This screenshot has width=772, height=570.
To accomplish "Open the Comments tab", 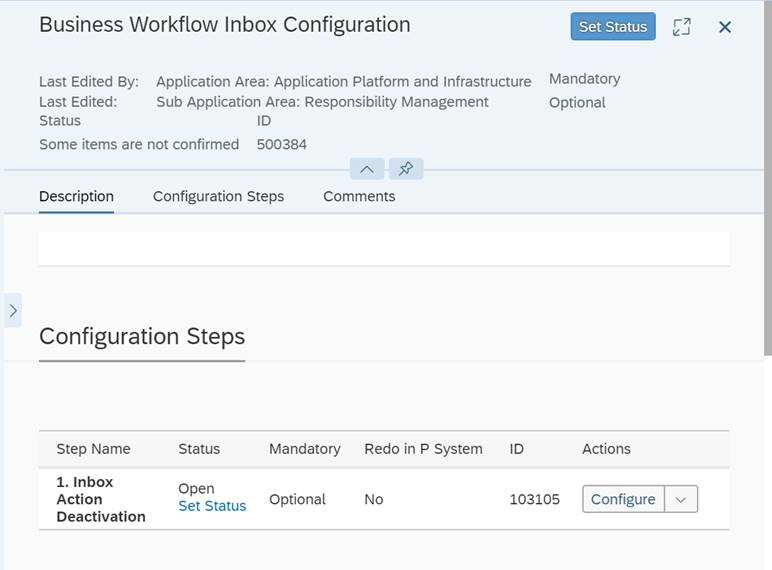I will point(359,196).
